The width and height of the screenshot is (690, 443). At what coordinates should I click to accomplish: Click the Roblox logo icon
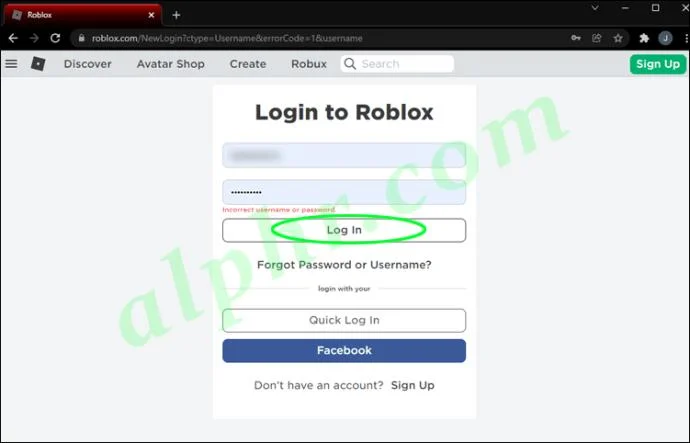click(38, 64)
